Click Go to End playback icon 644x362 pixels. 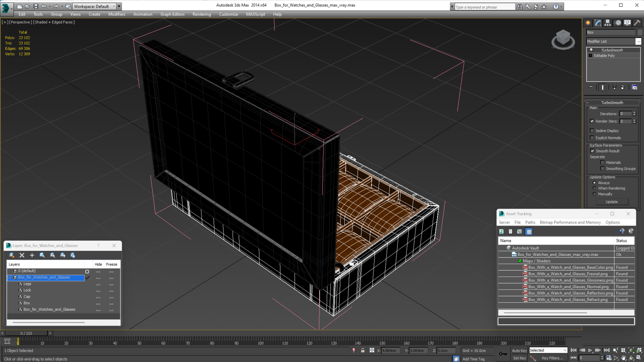(607, 350)
